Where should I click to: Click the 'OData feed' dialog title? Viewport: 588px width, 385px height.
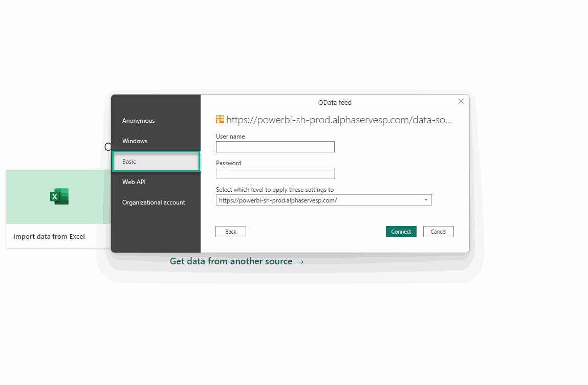[x=335, y=103]
